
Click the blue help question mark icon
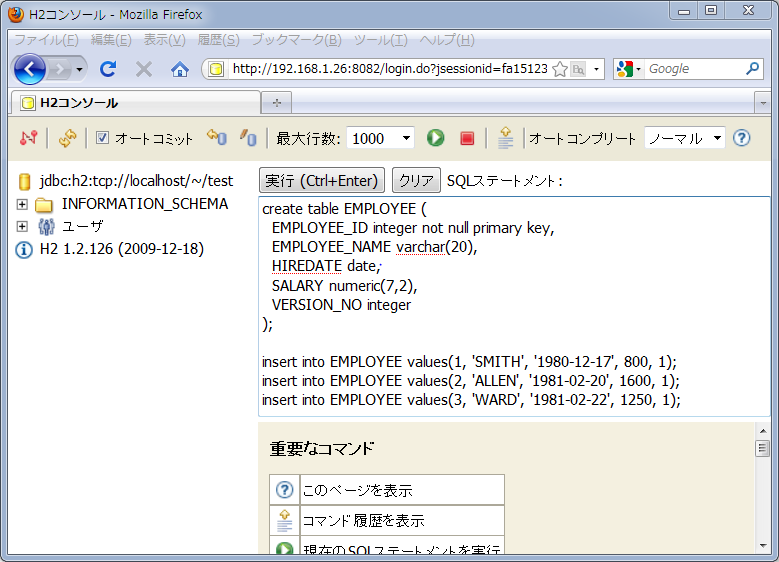point(741,138)
